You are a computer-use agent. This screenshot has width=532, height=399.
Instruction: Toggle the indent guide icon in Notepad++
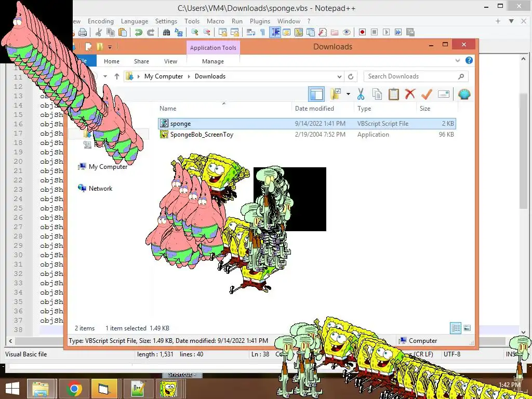[x=275, y=32]
